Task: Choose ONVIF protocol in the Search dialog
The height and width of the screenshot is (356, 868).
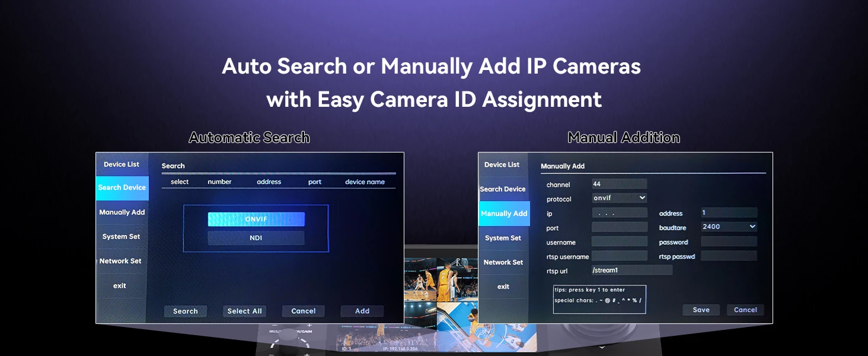Action: 256,220
